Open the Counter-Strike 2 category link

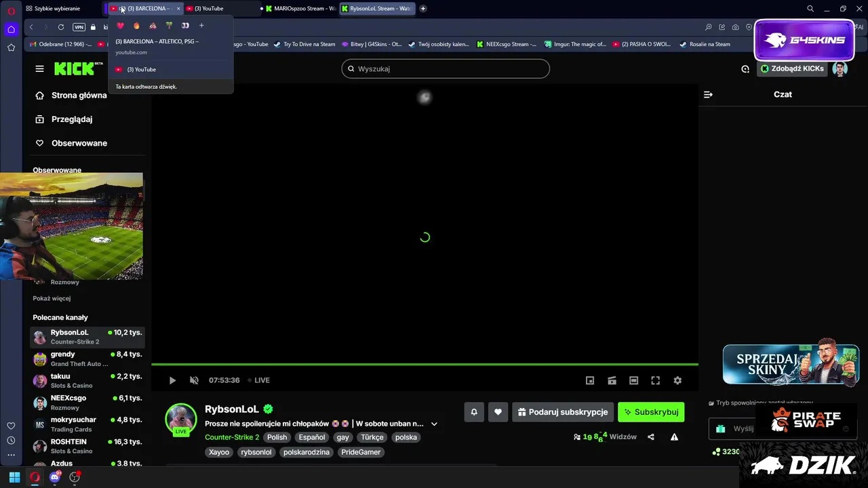coord(232,437)
